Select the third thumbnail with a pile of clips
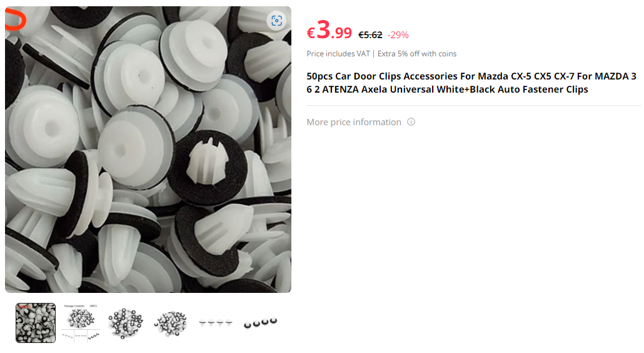This screenshot has width=644, height=353. pos(126,323)
